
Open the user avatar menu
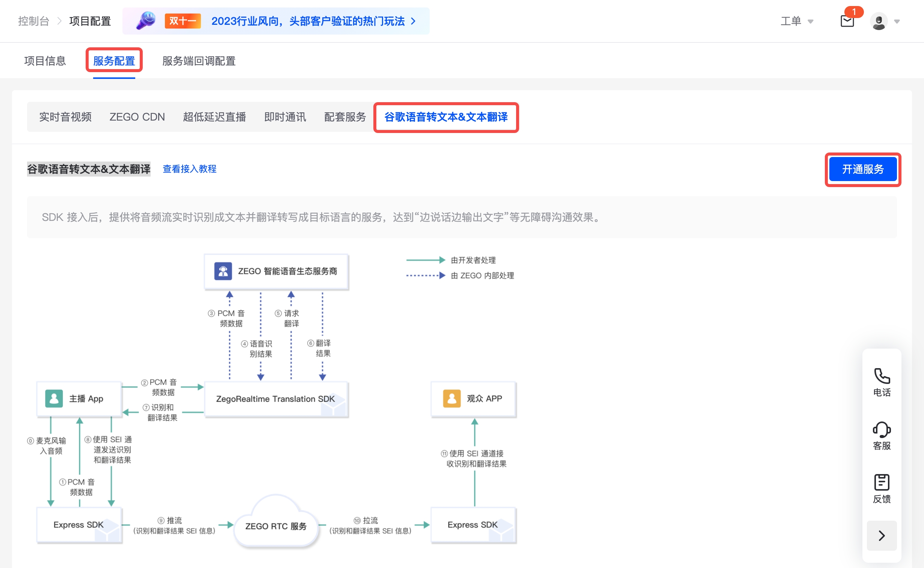pos(879,21)
